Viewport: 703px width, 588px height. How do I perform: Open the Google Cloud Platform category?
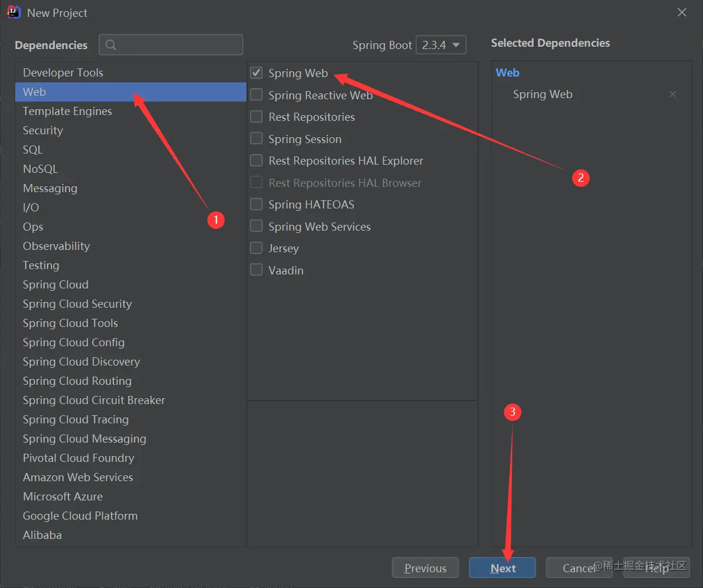point(131,516)
